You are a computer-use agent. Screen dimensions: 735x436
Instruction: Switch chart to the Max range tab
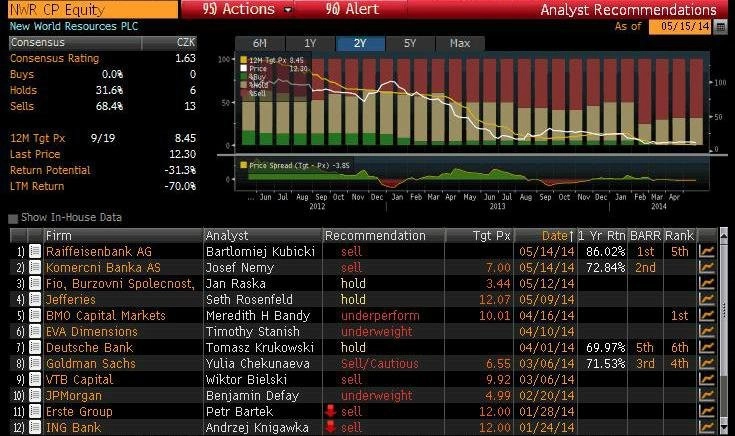[460, 43]
